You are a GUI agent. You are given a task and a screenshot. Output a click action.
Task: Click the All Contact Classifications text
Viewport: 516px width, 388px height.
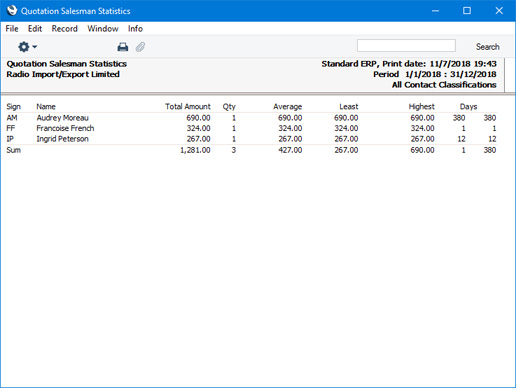444,85
